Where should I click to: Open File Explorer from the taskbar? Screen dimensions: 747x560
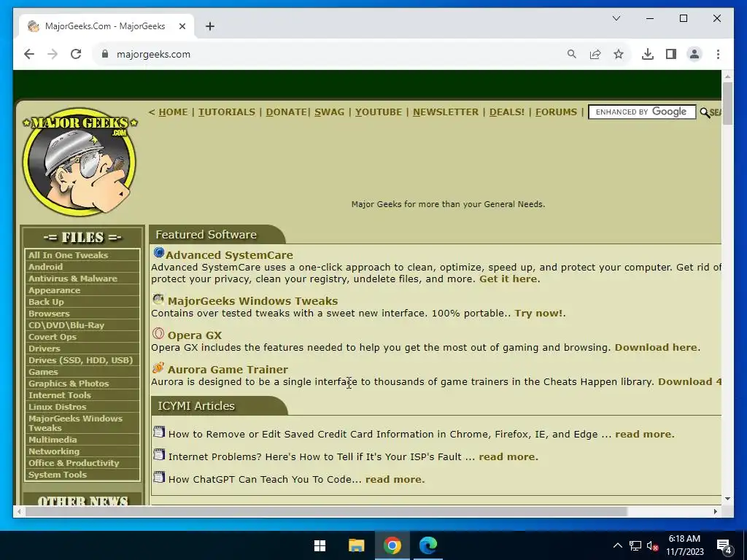tap(356, 545)
